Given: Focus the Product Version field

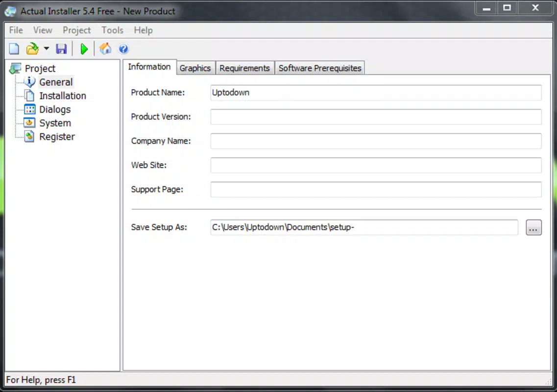Looking at the screenshot, I should point(376,117).
